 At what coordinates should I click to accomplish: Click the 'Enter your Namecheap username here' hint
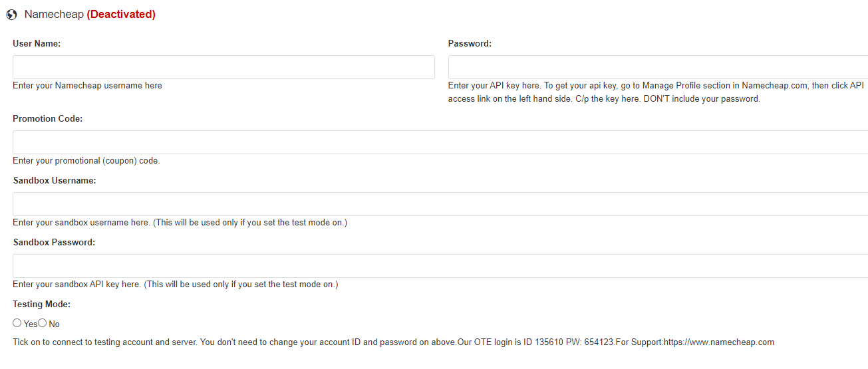[x=87, y=85]
